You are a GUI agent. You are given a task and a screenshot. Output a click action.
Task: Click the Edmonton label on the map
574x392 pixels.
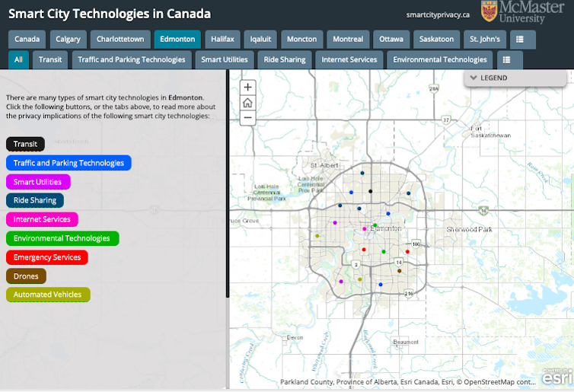point(387,228)
